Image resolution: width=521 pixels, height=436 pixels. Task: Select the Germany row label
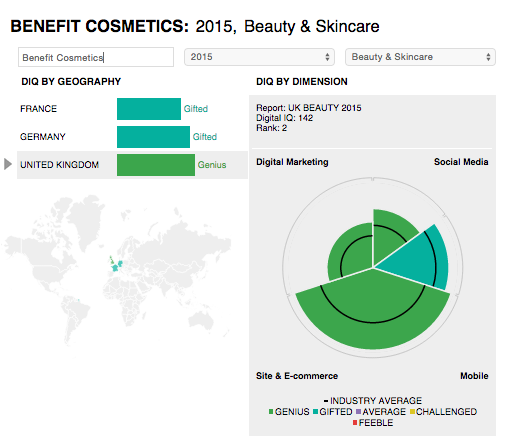tap(43, 137)
